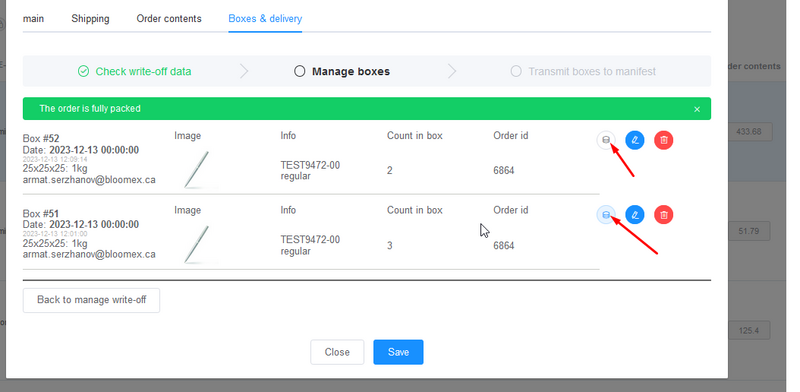
Task: Select Transmit boxes to manifest step circle
Action: 516,71
